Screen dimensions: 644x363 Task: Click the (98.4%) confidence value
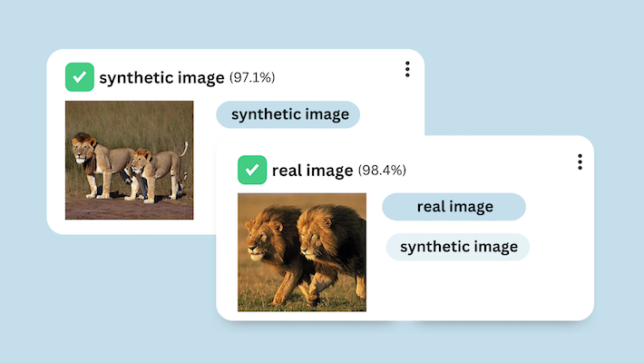click(382, 171)
